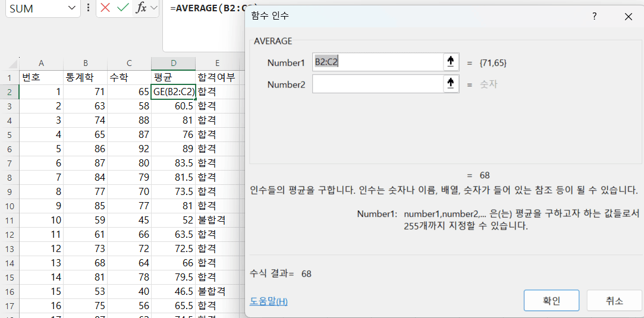Collapse dialog using Number1 range selector arrow
Image resolution: width=644 pixels, height=318 pixels.
click(x=451, y=62)
